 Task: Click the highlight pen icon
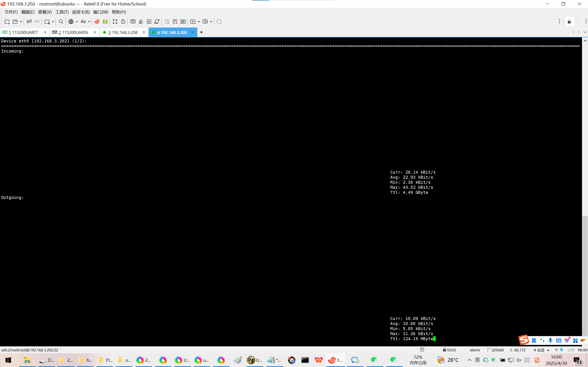point(141,22)
